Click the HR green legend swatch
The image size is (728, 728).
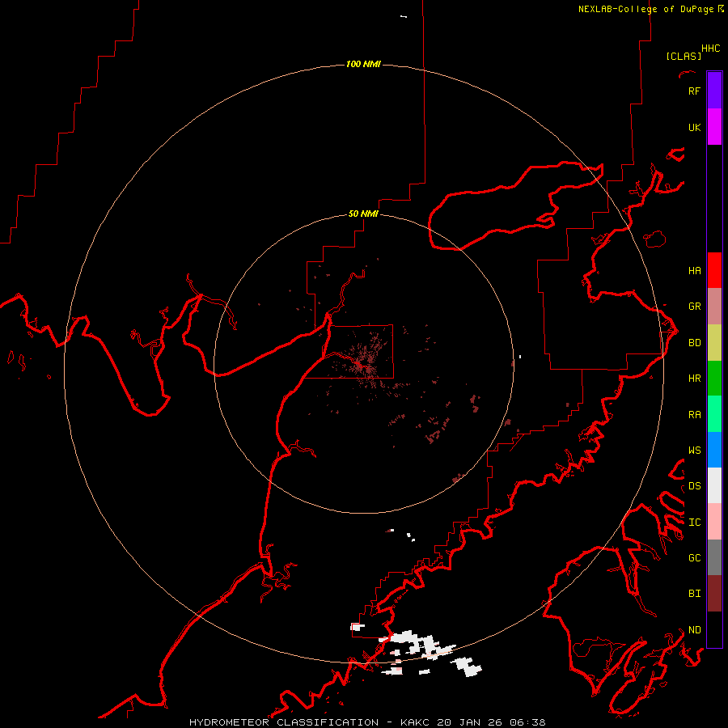(x=714, y=379)
